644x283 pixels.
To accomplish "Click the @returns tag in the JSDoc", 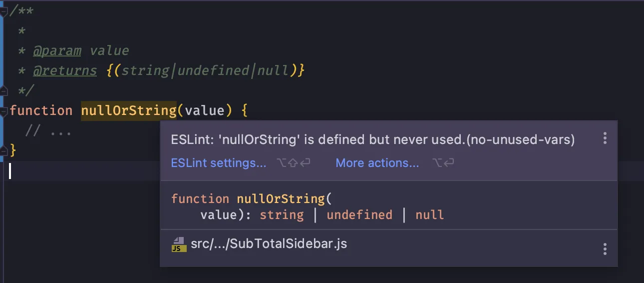I will [65, 70].
